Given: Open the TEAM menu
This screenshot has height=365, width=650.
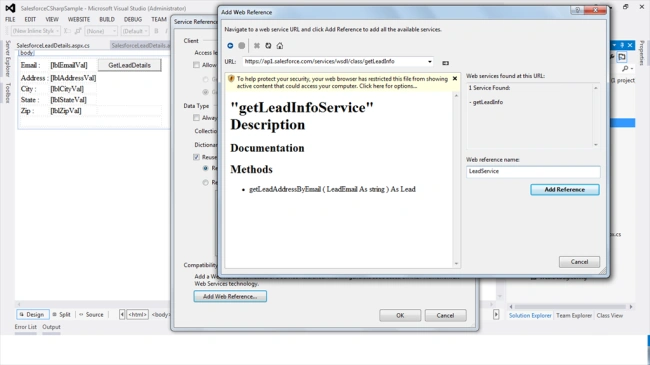Looking at the screenshot, I should (158, 19).
